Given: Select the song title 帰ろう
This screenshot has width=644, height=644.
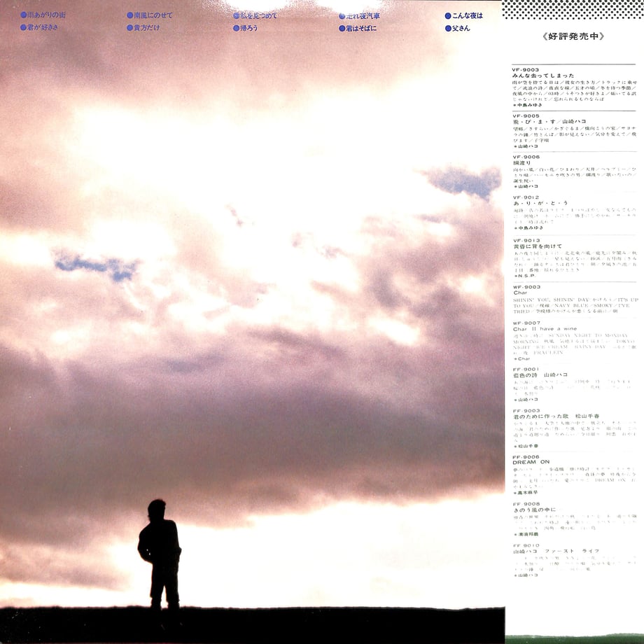Looking at the screenshot, I should pos(249,28).
